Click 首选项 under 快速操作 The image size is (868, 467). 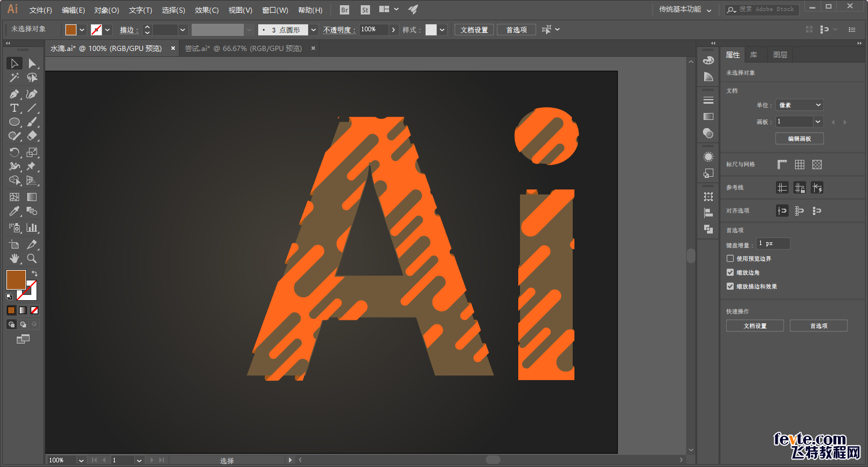(x=818, y=326)
